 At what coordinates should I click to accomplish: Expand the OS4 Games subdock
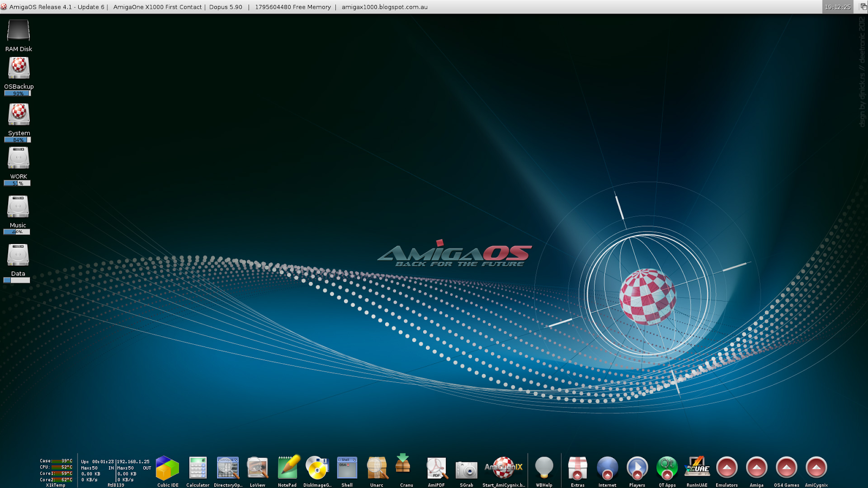click(x=787, y=467)
